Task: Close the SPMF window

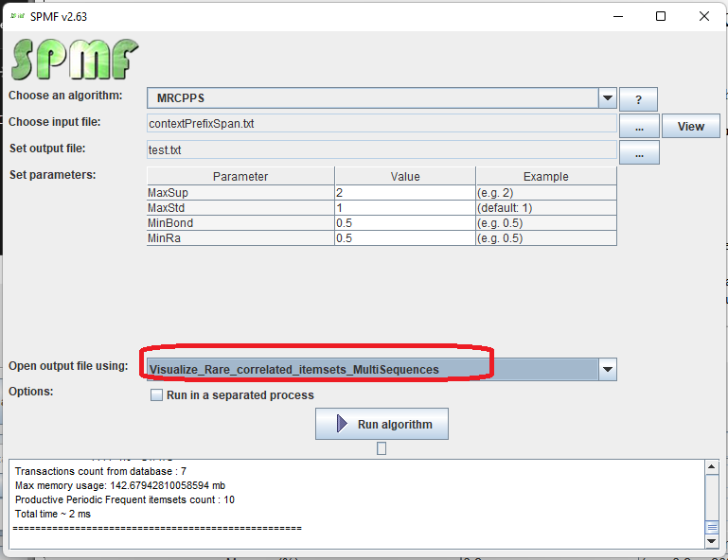Action: [704, 16]
